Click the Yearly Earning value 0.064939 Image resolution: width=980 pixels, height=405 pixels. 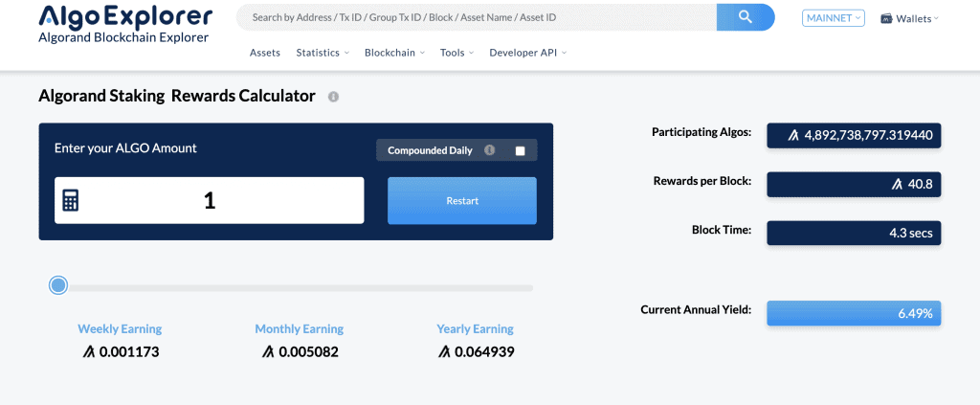pos(484,352)
